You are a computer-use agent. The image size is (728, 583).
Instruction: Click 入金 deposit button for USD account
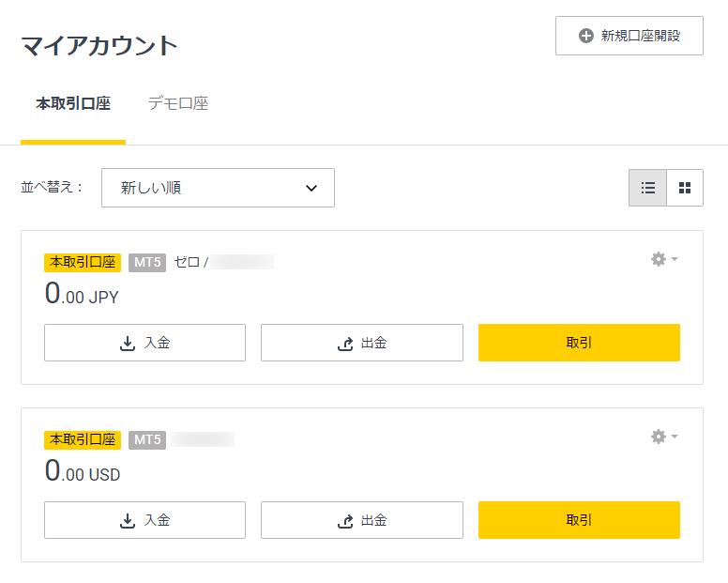pyautogui.click(x=144, y=520)
